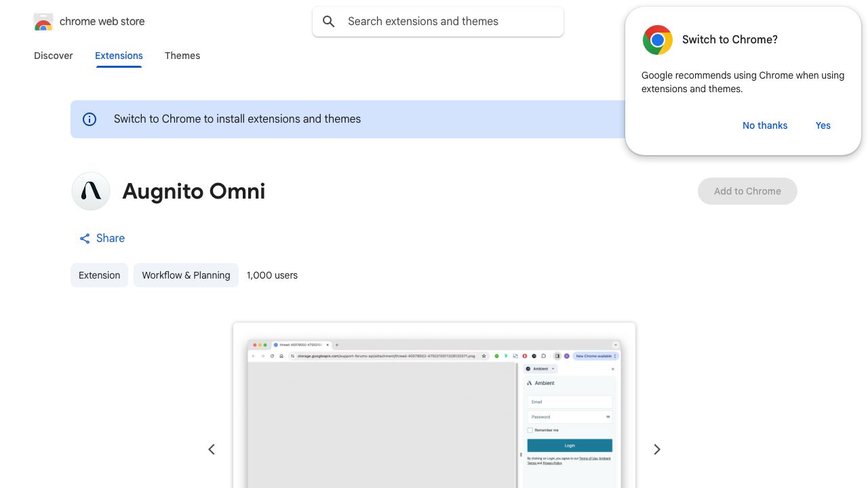This screenshot has width=868, height=488.
Task: Click the Workflow & Planning category chip
Action: [x=186, y=275]
